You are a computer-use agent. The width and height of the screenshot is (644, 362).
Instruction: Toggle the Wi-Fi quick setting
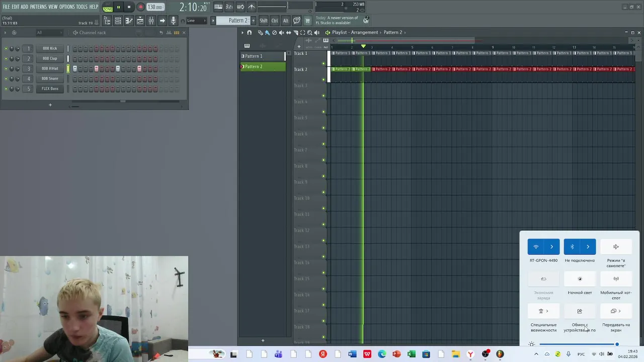(536, 247)
